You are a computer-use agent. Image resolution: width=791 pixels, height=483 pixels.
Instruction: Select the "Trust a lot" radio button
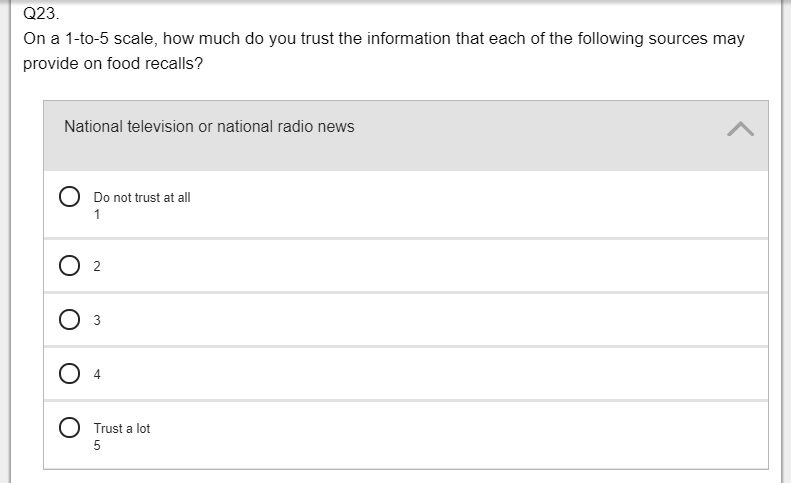70,428
